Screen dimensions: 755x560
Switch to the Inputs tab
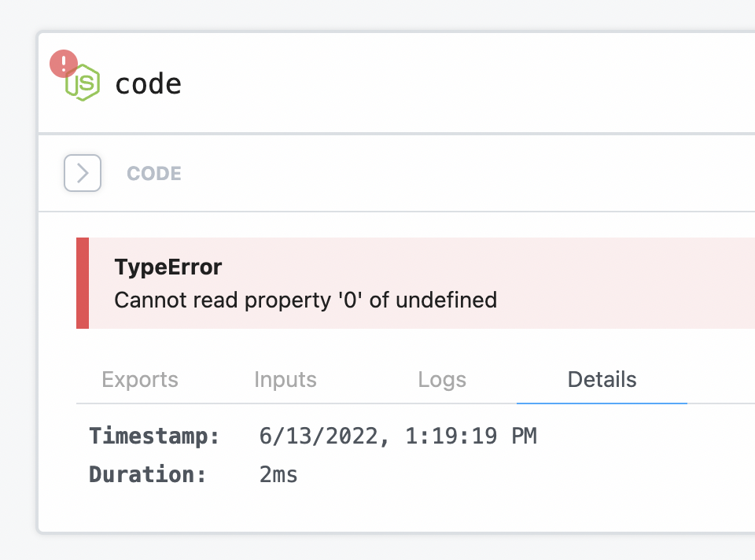pyautogui.click(x=285, y=379)
